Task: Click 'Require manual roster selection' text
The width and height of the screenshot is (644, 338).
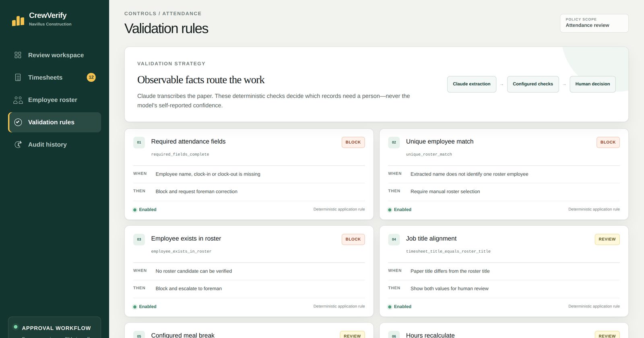Action: click(x=445, y=192)
